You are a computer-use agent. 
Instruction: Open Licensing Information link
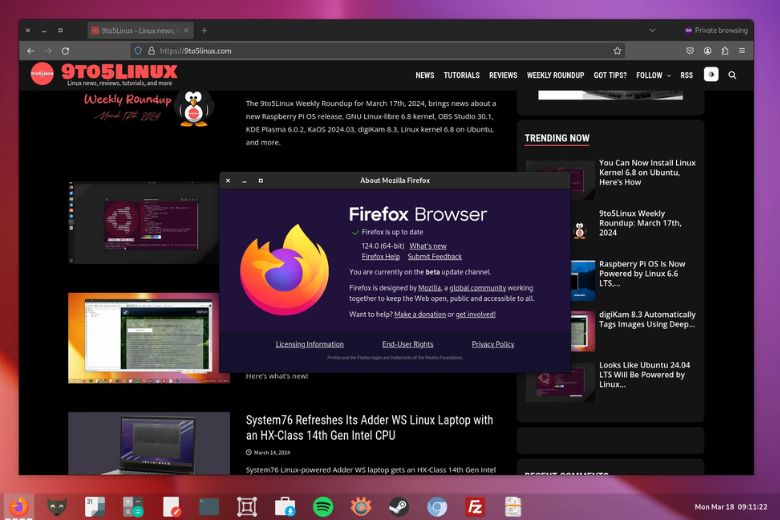coord(309,344)
